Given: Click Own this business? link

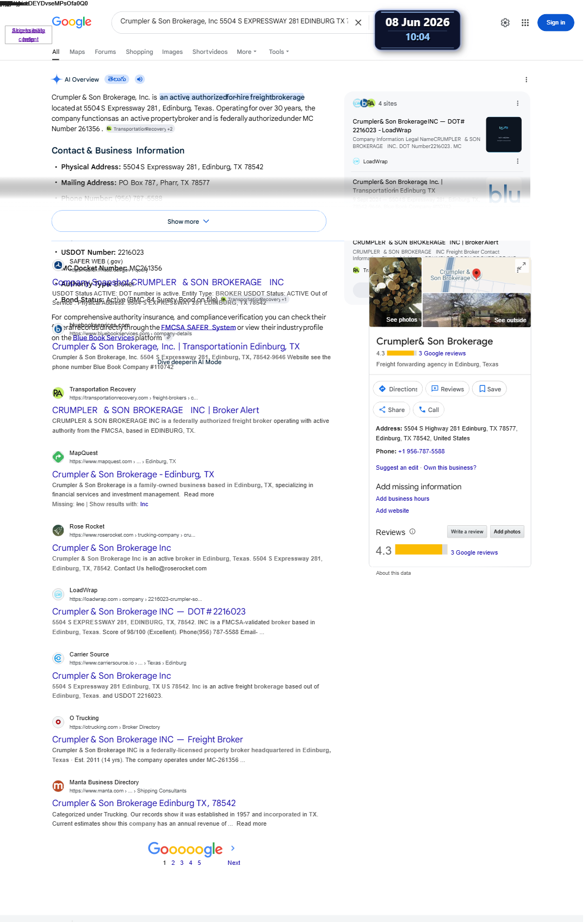Looking at the screenshot, I should (450, 468).
